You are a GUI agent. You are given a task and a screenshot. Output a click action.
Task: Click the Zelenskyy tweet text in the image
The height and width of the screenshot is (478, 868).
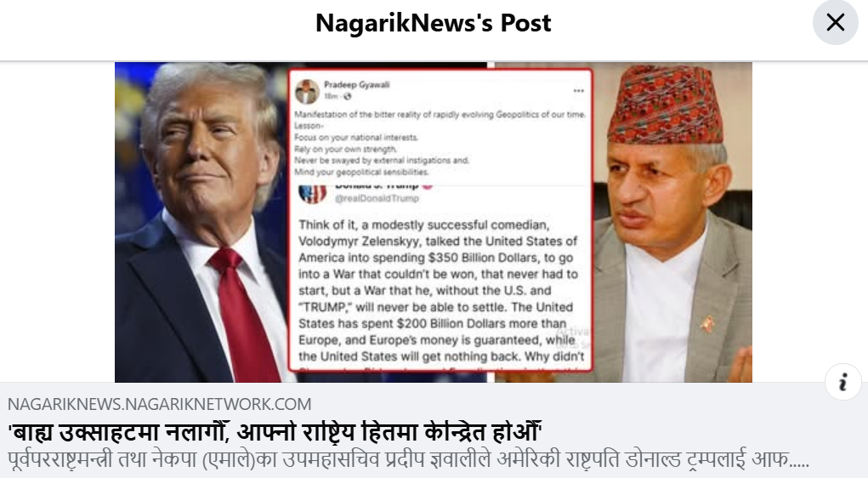pos(440,290)
